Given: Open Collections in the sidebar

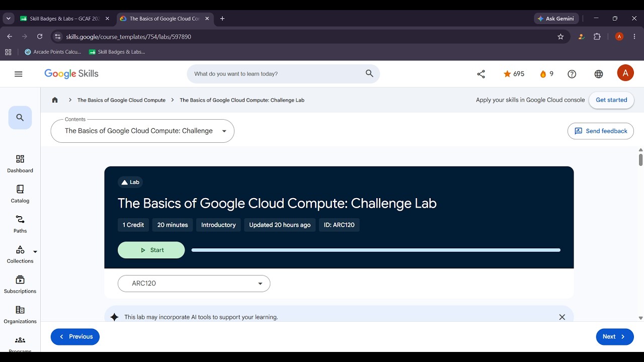Looking at the screenshot, I should 20,254.
